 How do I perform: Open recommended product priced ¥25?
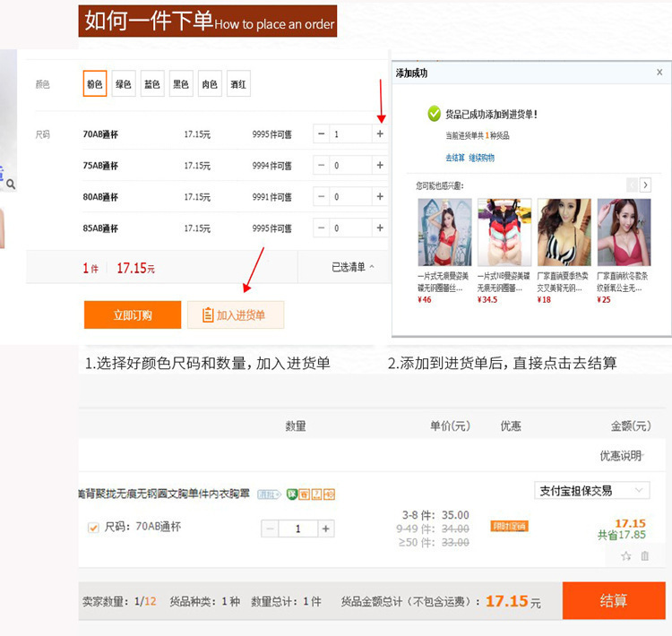[624, 232]
